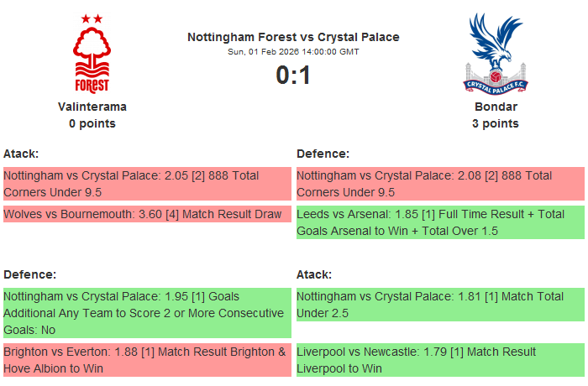The image size is (588, 386).
Task: Open the Nottingham Forest vs Crystal Palace title
Action: [293, 37]
